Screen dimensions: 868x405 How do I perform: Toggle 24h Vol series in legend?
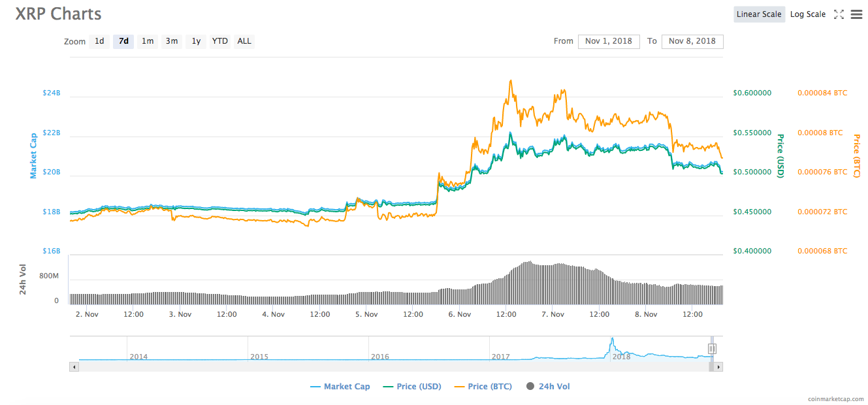547,387
